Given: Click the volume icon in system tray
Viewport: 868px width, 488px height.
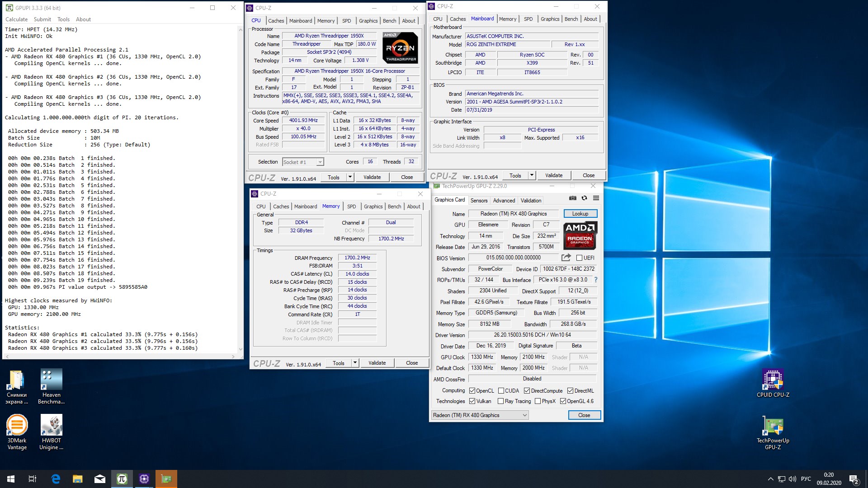Looking at the screenshot, I should 793,479.
